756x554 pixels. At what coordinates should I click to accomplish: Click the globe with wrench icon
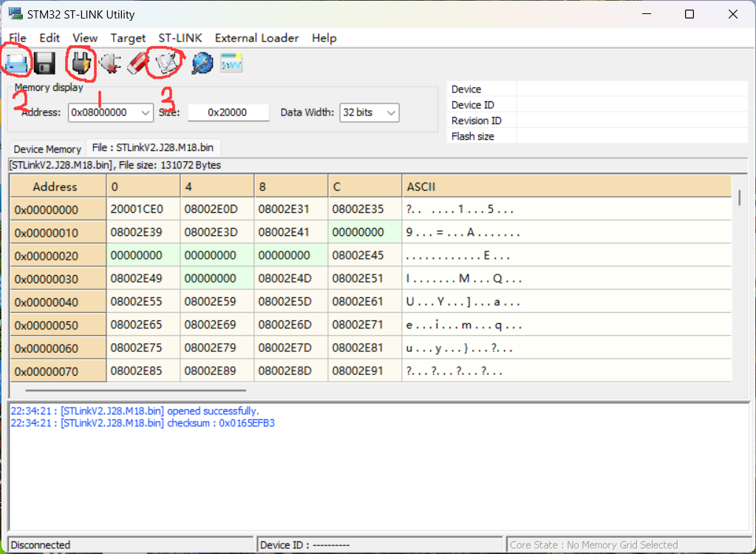[x=202, y=64]
